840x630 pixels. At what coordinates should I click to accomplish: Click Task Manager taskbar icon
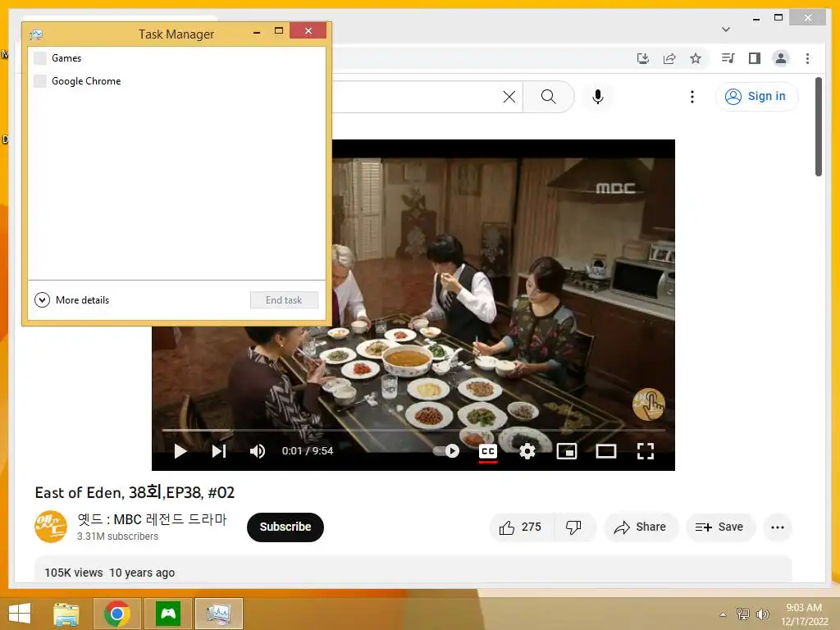tap(218, 614)
